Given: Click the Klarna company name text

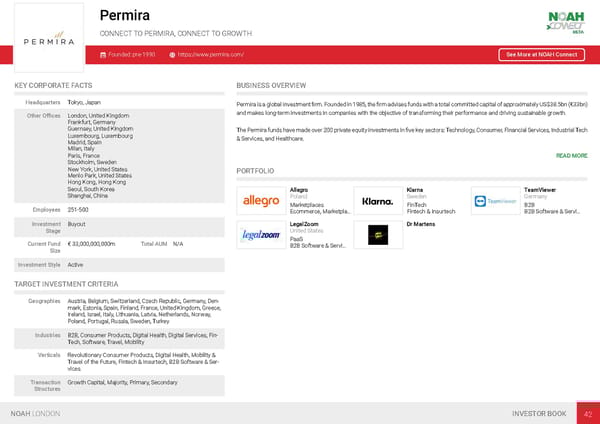Looking at the screenshot, I should (417, 190).
